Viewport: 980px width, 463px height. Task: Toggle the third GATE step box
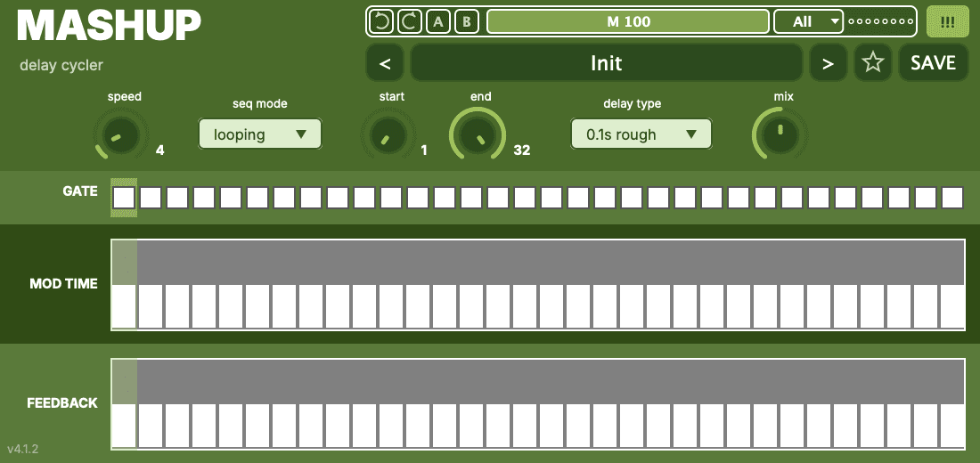click(x=177, y=198)
